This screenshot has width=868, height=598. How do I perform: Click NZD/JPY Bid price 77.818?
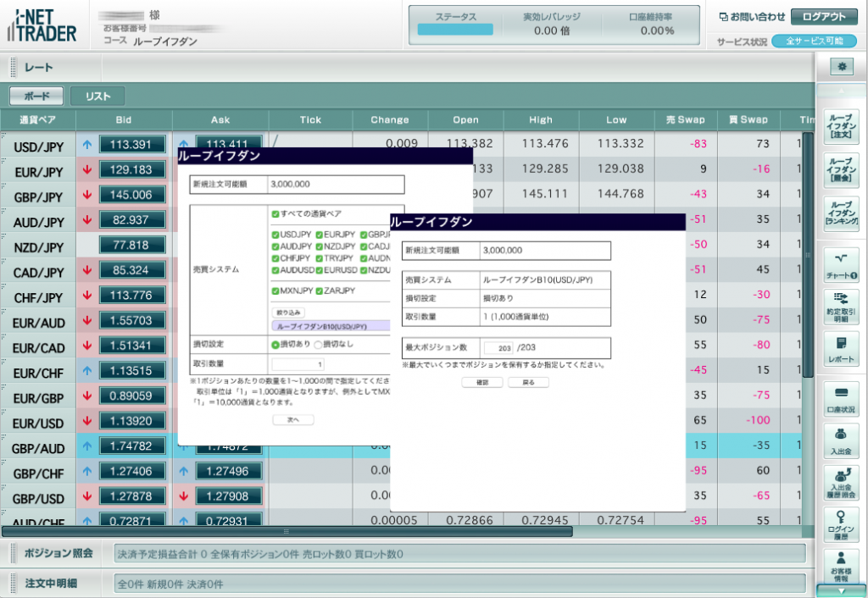(131, 245)
